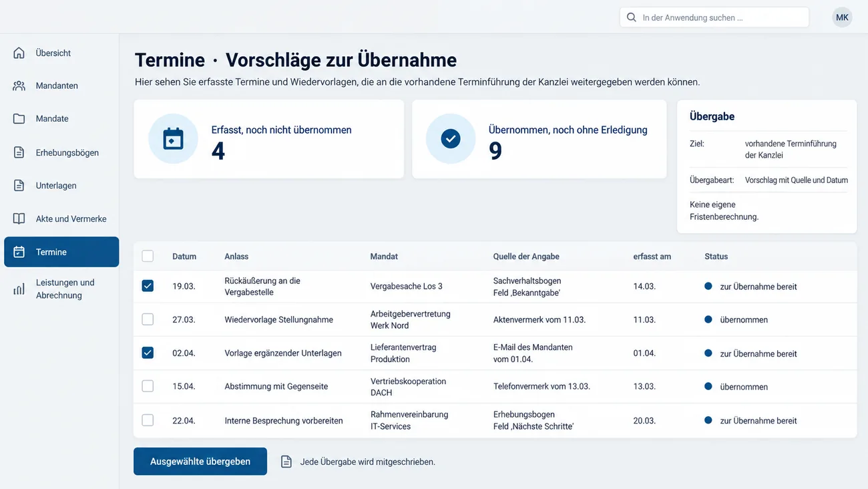The width and height of the screenshot is (868, 489).
Task: Open the MK user avatar
Action: [x=843, y=17]
